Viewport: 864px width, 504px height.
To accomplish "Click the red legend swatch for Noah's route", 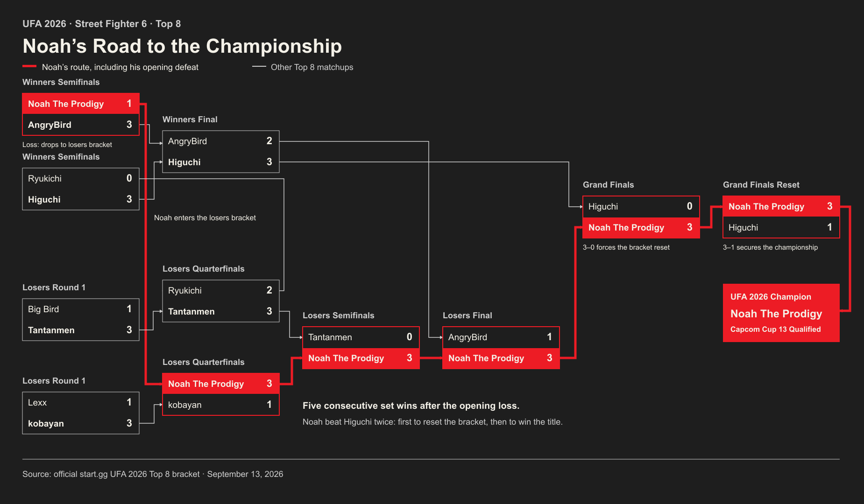I will [x=29, y=66].
